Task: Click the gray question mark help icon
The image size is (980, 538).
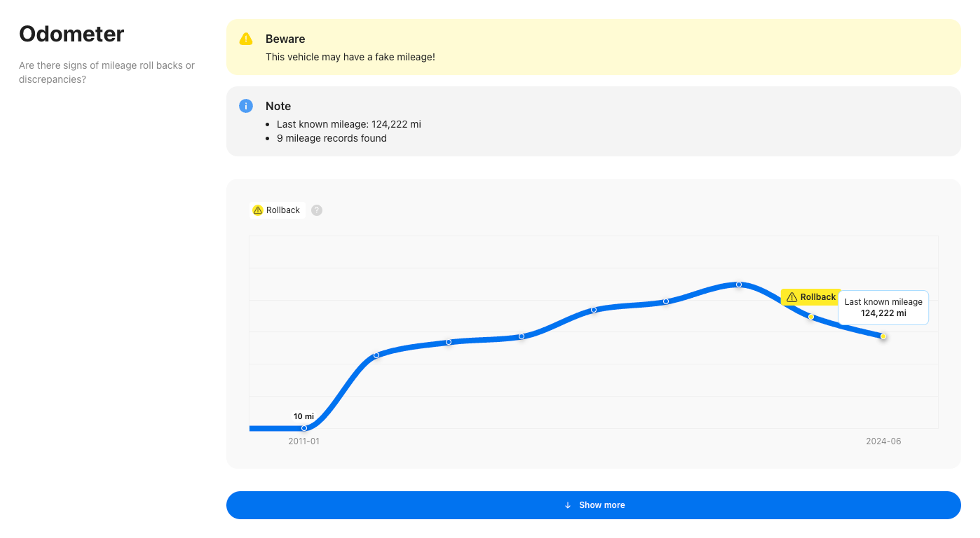Action: click(316, 210)
